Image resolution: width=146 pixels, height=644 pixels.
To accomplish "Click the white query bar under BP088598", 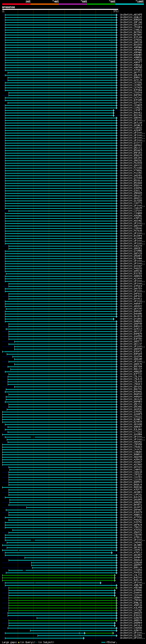I will (x=60, y=9).
